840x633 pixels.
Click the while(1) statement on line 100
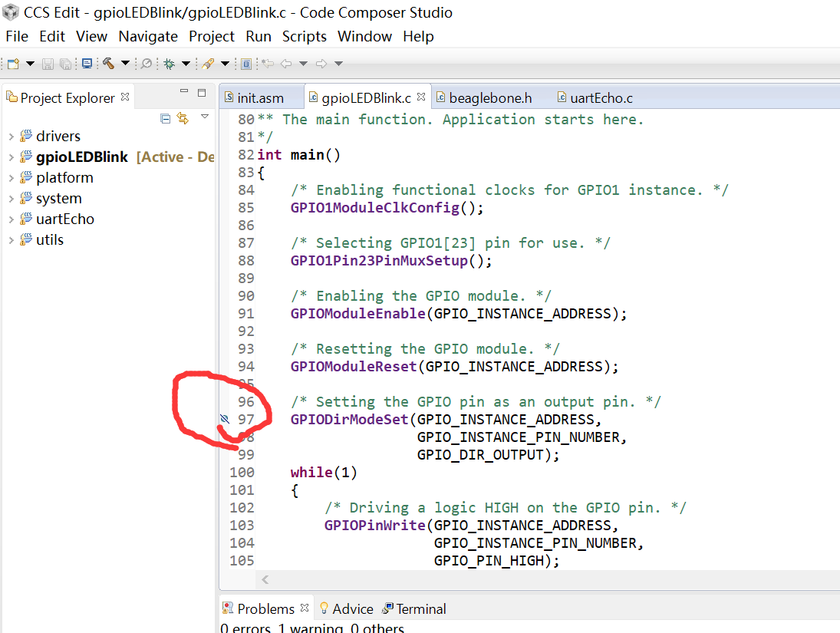tap(324, 472)
